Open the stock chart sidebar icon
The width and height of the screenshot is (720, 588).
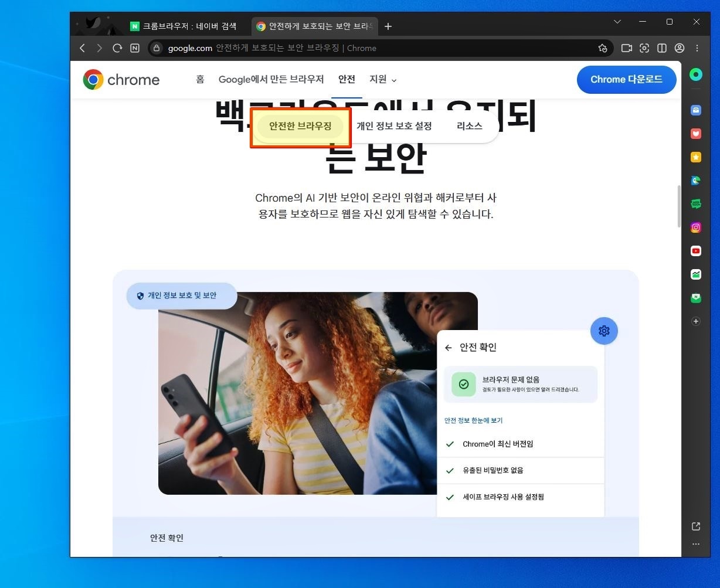pyautogui.click(x=696, y=274)
